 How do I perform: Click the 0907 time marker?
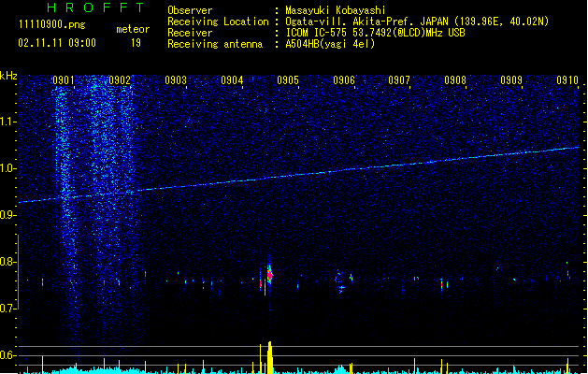coord(399,80)
